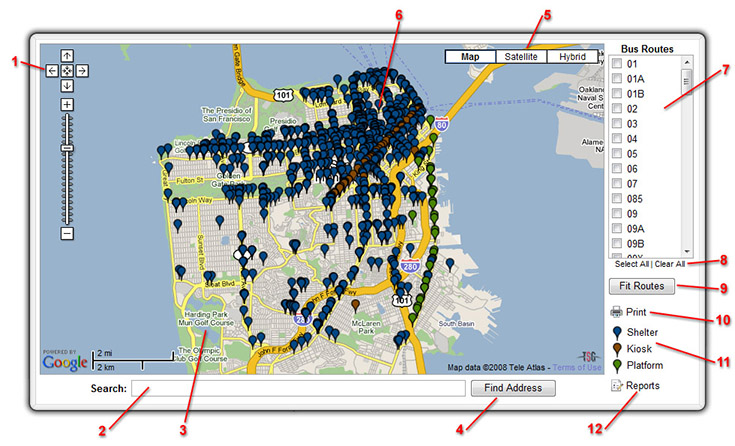735x446 pixels.
Task: Pan the map right with the arrow
Action: click(82, 71)
